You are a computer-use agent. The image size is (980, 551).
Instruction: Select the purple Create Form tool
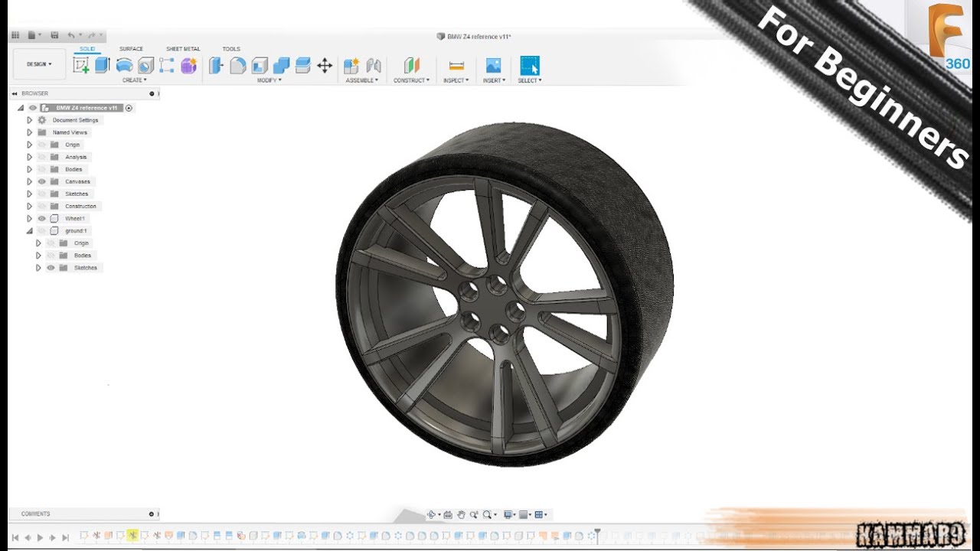point(188,66)
